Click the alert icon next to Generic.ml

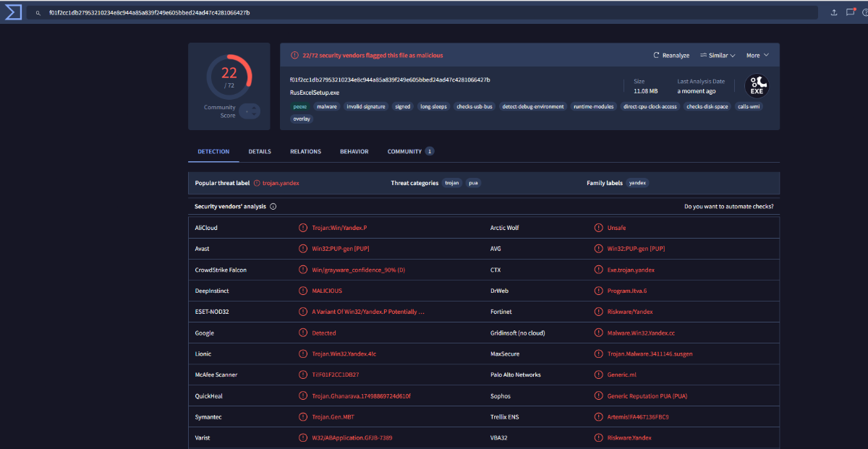[x=598, y=375]
